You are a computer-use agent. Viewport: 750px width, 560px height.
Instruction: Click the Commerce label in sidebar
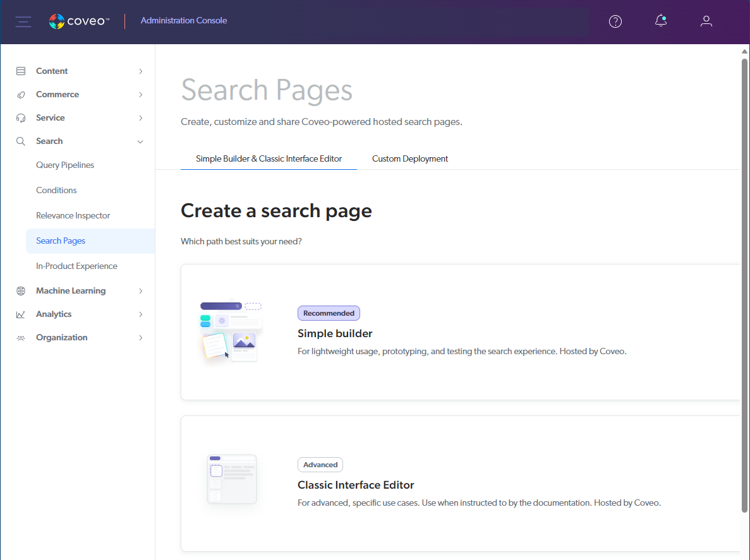pyautogui.click(x=57, y=95)
